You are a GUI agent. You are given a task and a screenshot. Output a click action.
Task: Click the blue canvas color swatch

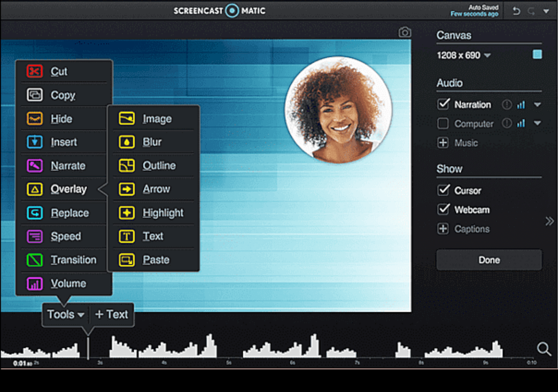538,54
